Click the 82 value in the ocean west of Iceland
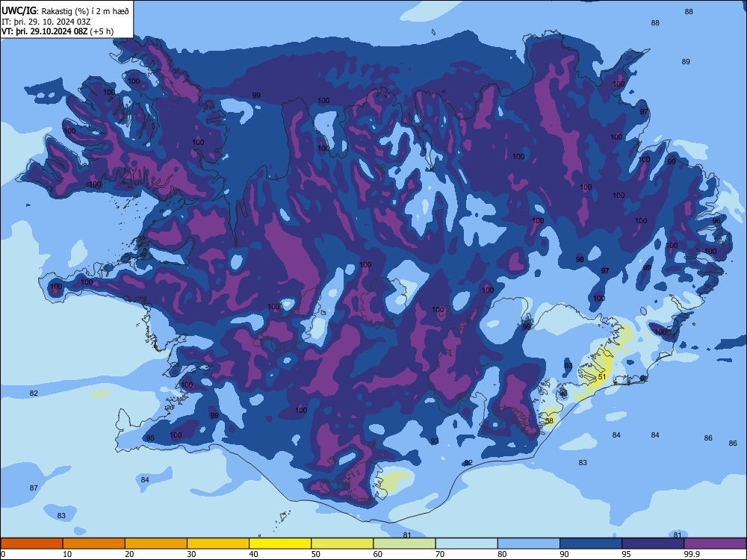The height and width of the screenshot is (560, 747). tap(34, 393)
